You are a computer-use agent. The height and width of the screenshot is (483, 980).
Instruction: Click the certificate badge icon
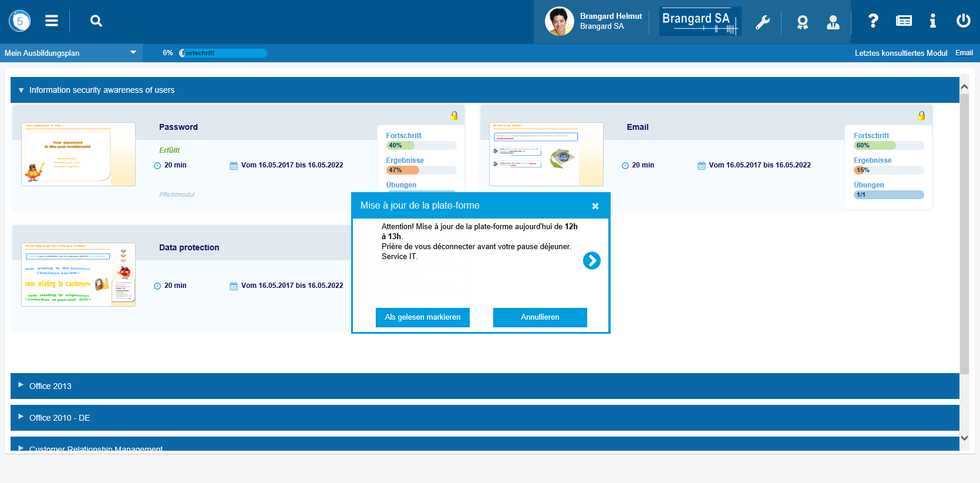(802, 22)
